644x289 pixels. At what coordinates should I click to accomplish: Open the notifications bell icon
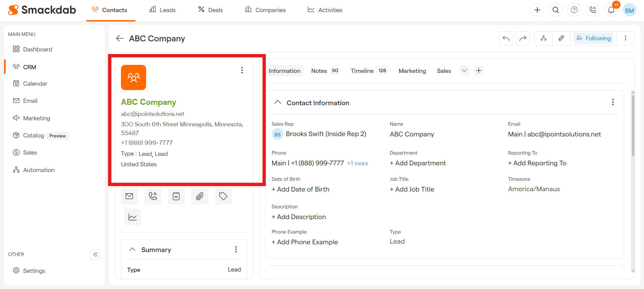point(611,10)
